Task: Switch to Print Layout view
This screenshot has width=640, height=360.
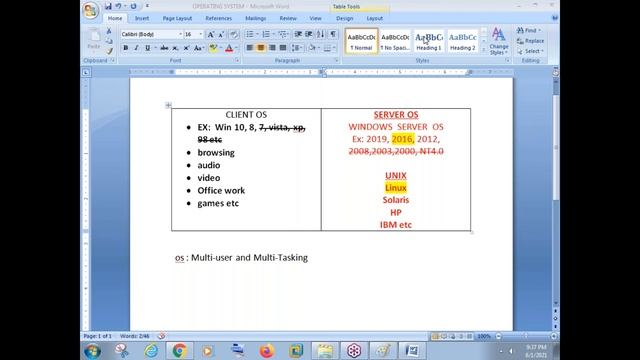Action: coord(435,336)
